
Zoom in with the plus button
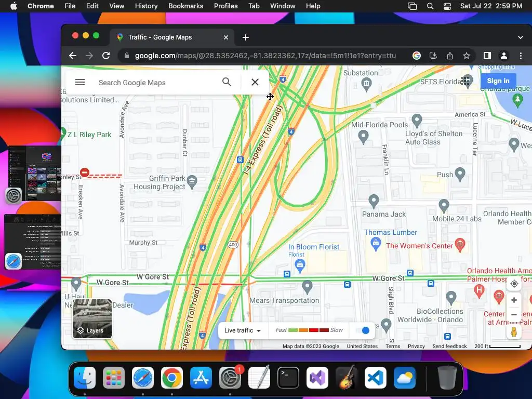pos(514,300)
